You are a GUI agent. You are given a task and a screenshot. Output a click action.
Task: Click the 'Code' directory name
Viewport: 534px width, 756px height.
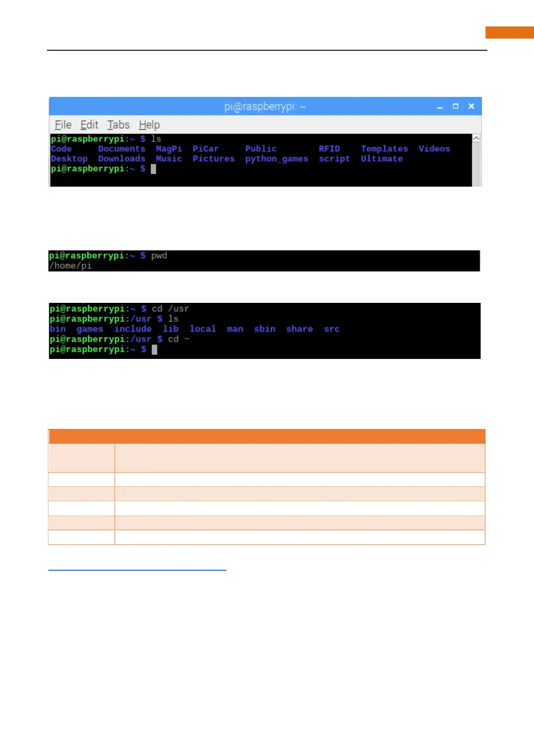(61, 149)
